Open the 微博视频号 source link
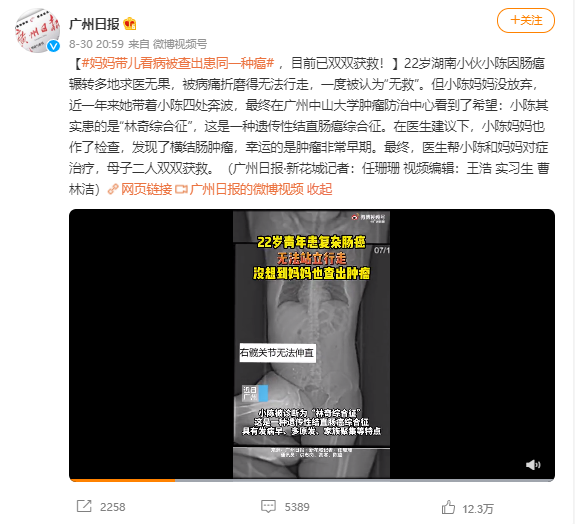 [x=180, y=44]
